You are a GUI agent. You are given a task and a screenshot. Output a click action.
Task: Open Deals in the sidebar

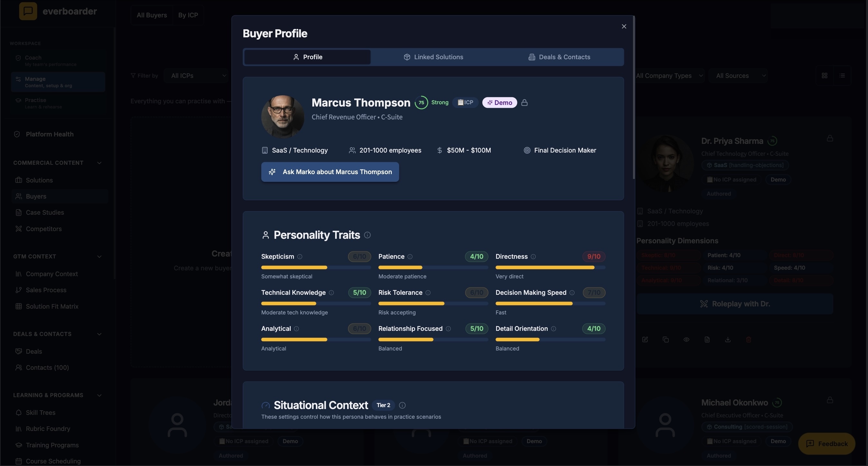pyautogui.click(x=60, y=351)
